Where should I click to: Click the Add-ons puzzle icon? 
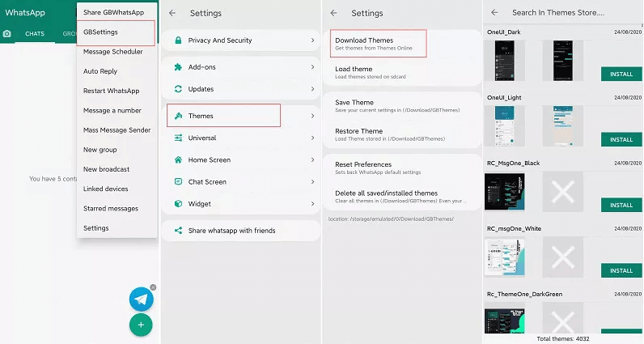178,67
